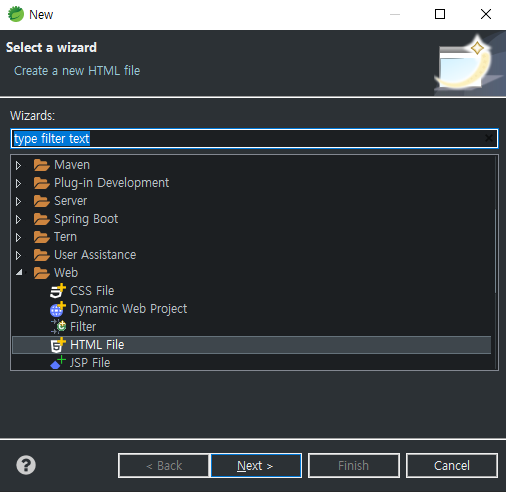Expand the Tern category
This screenshot has height=492, width=506.
coord(18,237)
